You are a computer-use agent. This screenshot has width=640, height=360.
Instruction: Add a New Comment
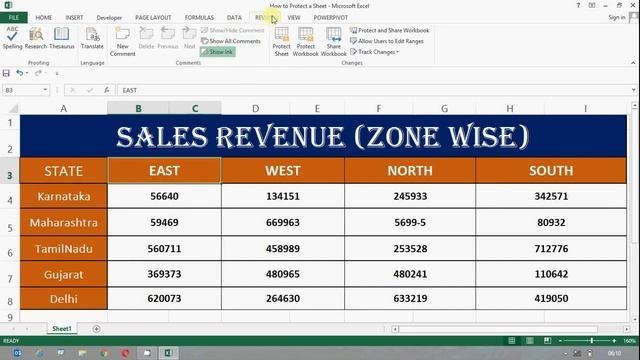122,41
